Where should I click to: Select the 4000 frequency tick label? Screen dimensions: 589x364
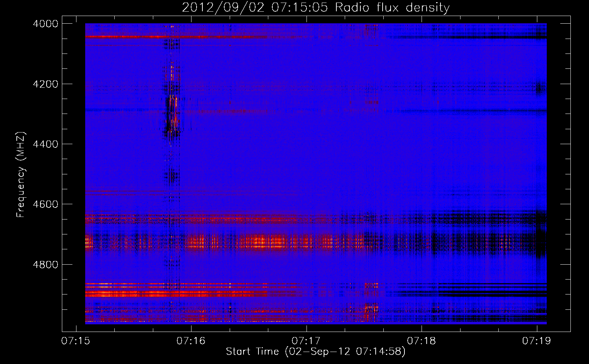(x=46, y=24)
